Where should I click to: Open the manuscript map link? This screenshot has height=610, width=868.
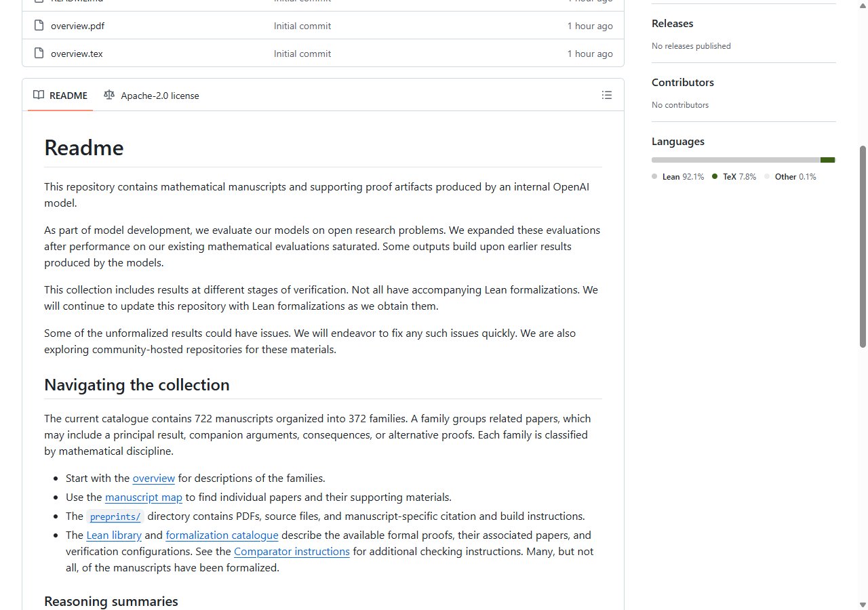[x=144, y=497]
